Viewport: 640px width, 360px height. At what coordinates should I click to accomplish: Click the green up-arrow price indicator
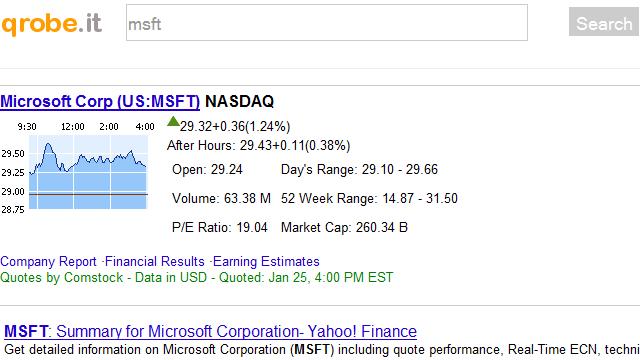coord(173,121)
